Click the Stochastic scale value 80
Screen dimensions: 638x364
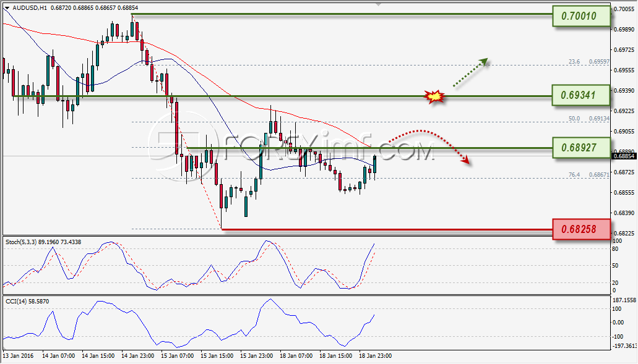pyautogui.click(x=616, y=249)
